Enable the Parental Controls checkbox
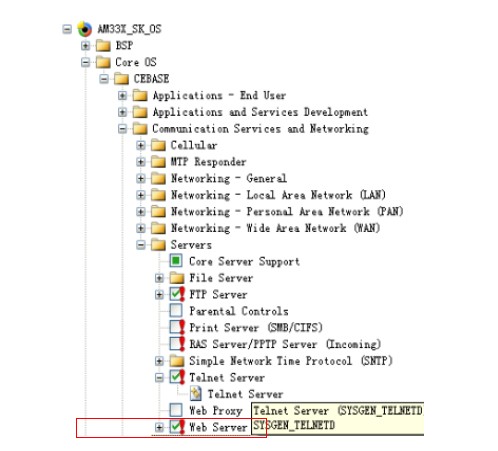This screenshot has height=451, width=498. [176, 310]
